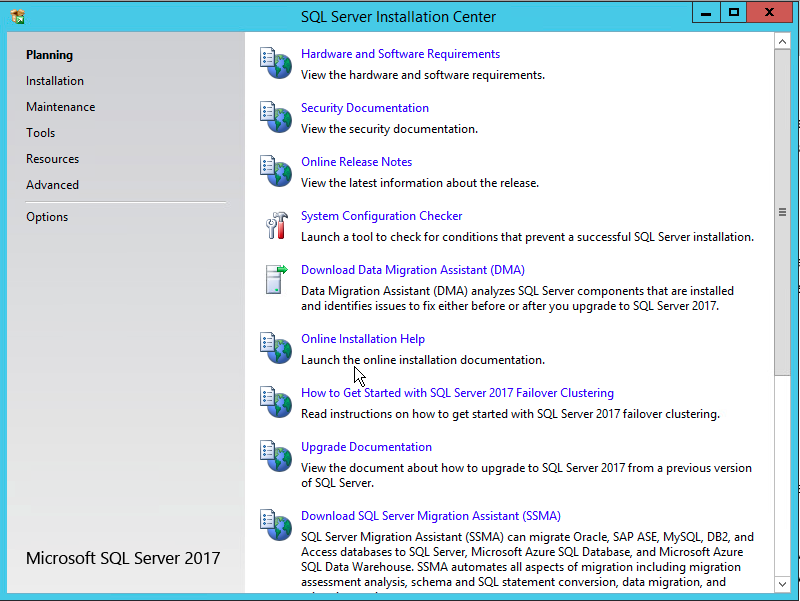Click the Online Installation Help icon
800x601 pixels.
(275, 348)
